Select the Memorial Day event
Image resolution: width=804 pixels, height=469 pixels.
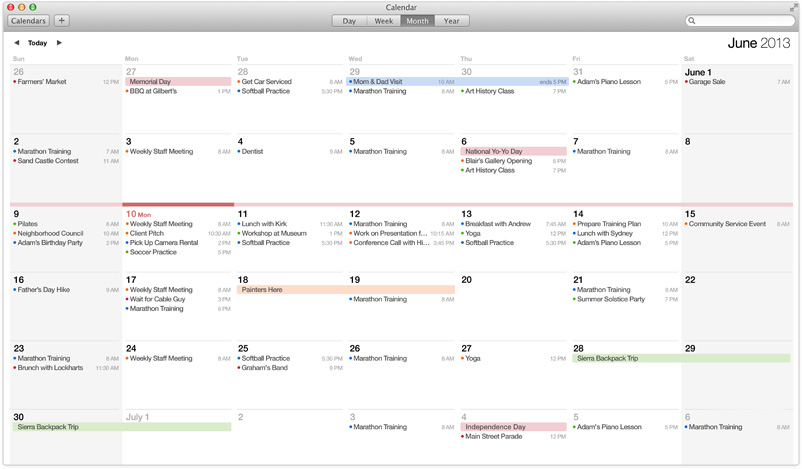click(x=178, y=81)
